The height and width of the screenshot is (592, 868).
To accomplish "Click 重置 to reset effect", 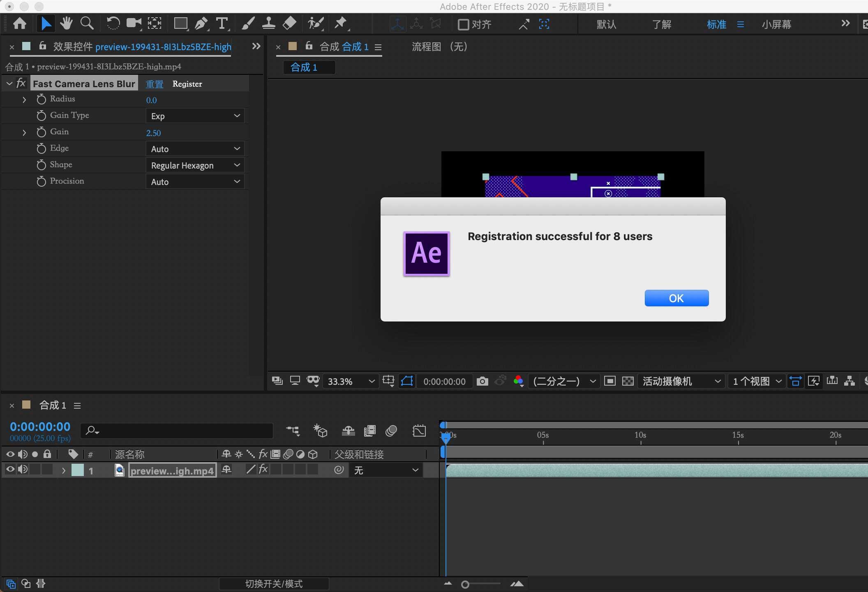I will pos(155,84).
